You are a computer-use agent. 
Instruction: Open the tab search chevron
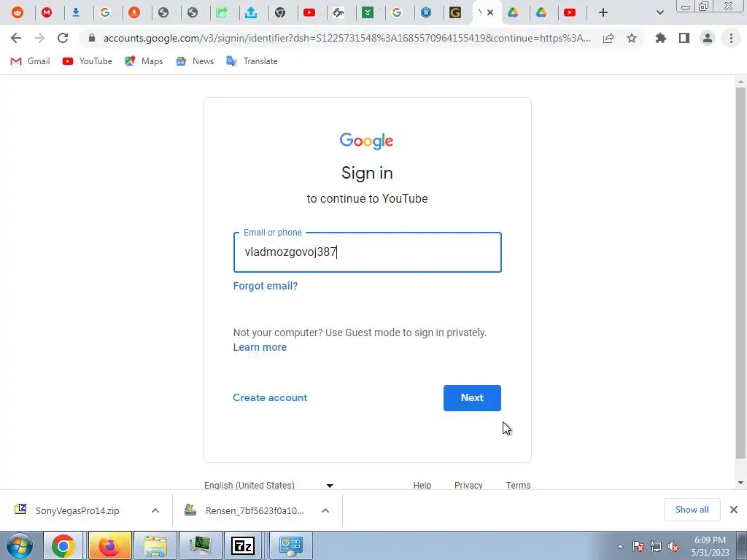coord(659,13)
